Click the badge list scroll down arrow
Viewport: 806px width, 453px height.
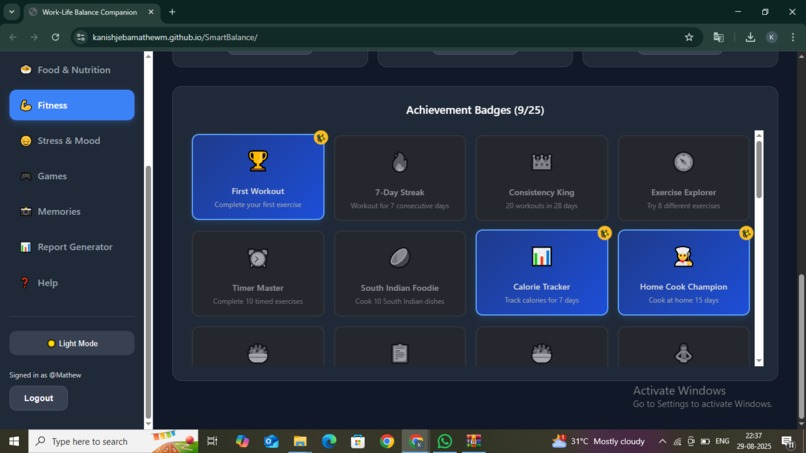coord(759,361)
